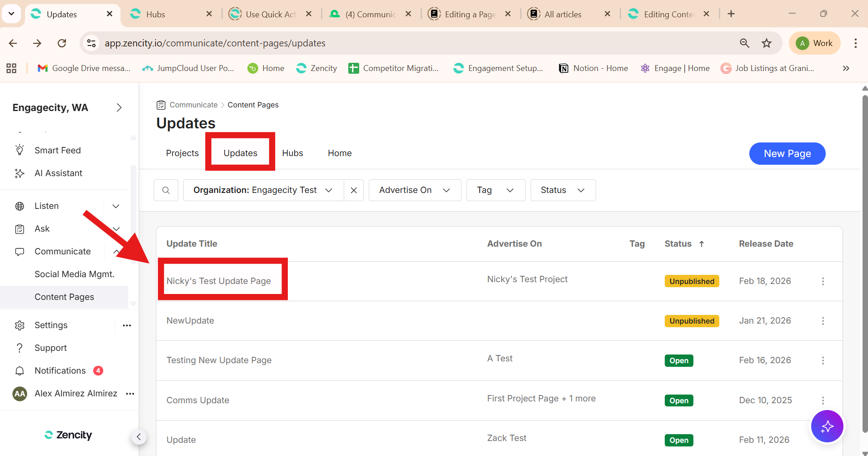Click the Notifications bell in the sidebar
The image size is (868, 456).
pos(20,371)
